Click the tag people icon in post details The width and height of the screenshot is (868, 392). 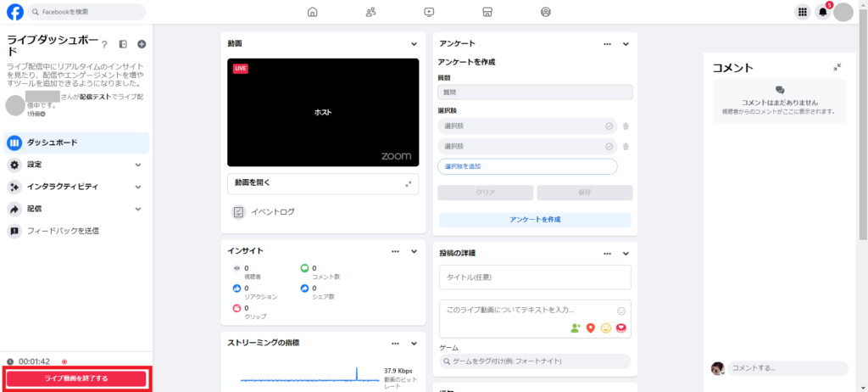pyautogui.click(x=576, y=328)
